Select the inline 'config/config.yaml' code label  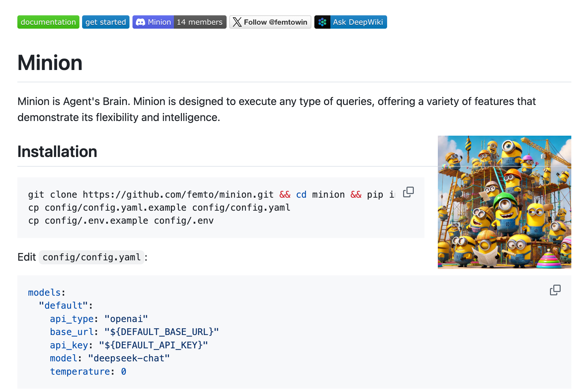[x=92, y=257]
